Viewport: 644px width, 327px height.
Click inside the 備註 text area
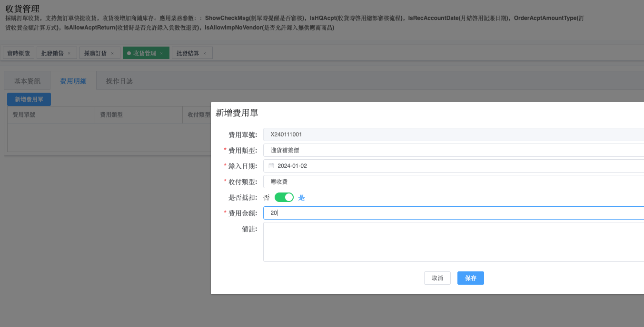point(452,241)
